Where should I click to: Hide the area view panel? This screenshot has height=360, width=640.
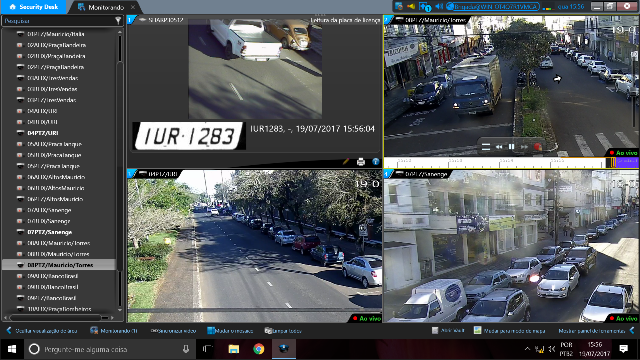[42, 331]
